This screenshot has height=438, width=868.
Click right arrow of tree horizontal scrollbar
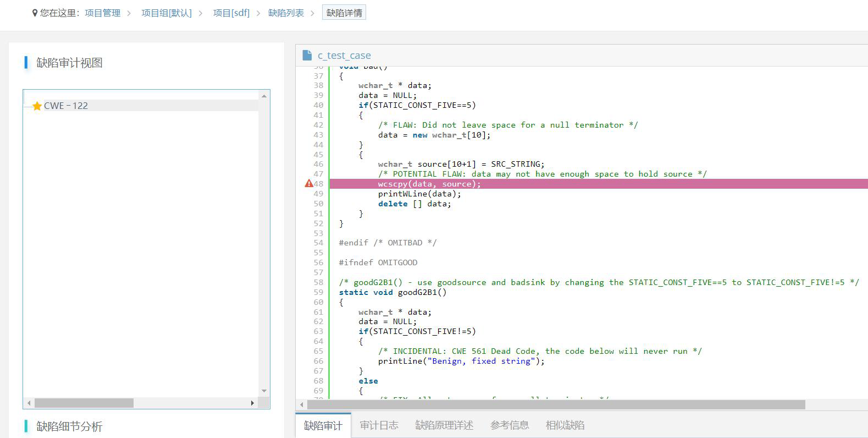pos(252,403)
